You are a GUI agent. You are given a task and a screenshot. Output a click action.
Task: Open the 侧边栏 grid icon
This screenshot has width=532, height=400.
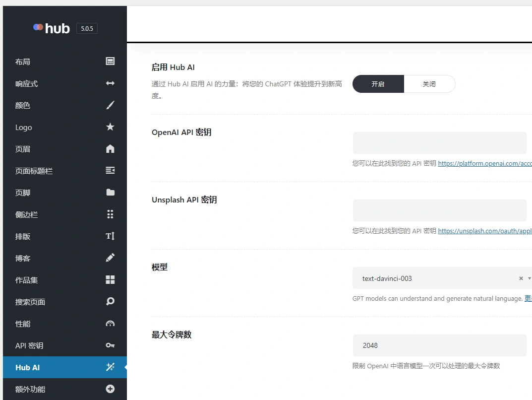(110, 214)
